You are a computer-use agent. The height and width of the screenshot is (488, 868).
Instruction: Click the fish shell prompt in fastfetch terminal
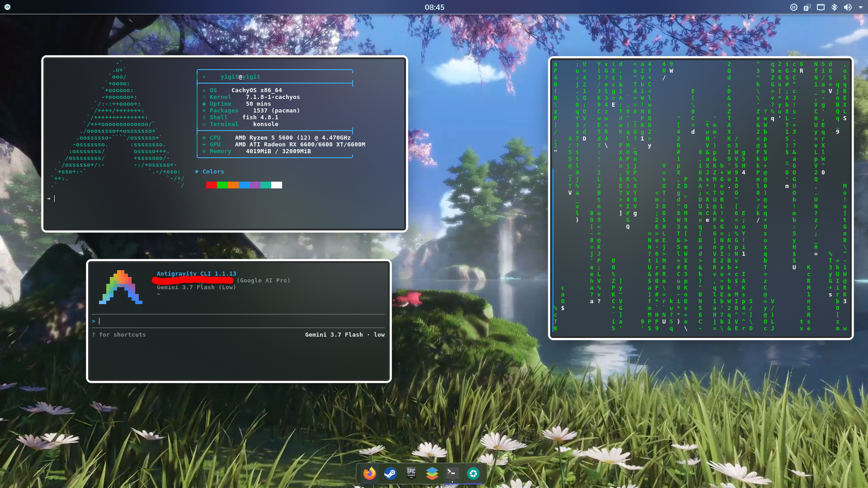(x=51, y=198)
